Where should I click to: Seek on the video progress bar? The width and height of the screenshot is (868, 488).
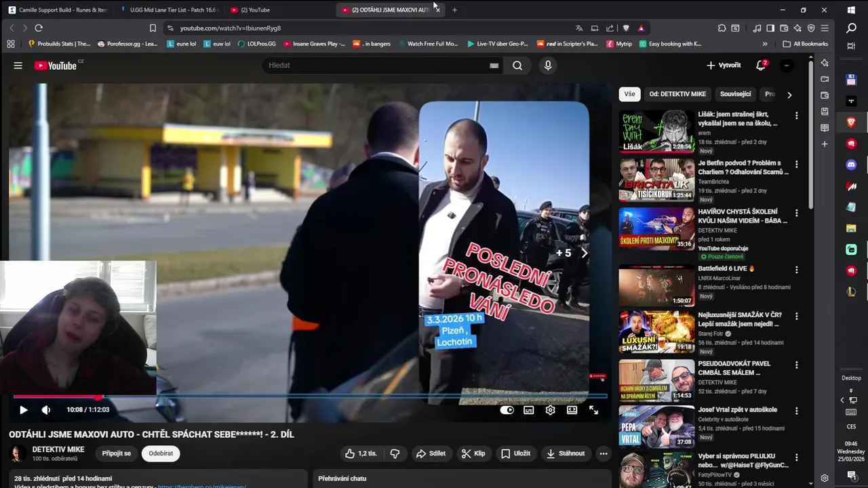pyautogui.click(x=310, y=396)
